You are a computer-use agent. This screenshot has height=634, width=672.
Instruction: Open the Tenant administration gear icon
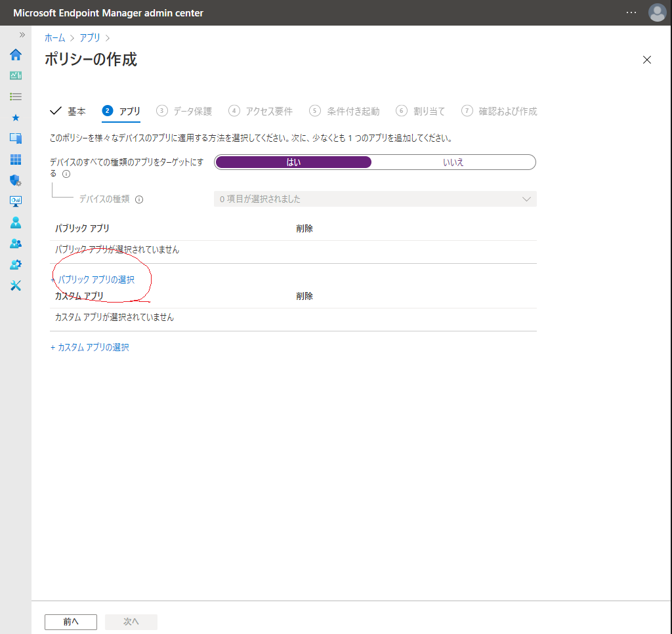[x=16, y=264]
